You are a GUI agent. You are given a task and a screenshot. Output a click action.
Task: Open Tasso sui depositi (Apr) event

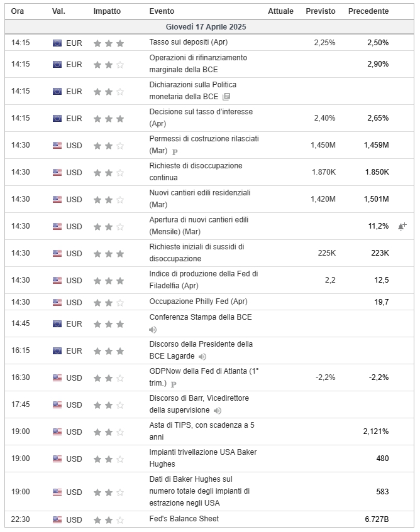point(189,42)
